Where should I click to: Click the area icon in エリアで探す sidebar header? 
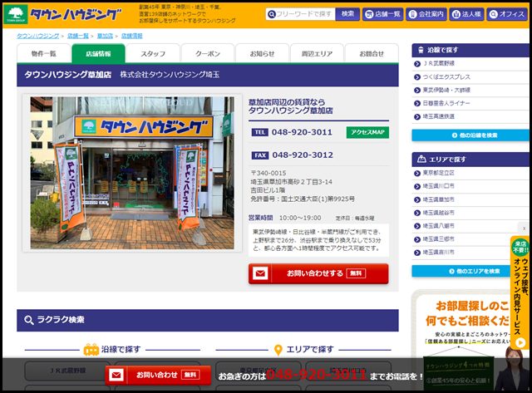coord(421,159)
